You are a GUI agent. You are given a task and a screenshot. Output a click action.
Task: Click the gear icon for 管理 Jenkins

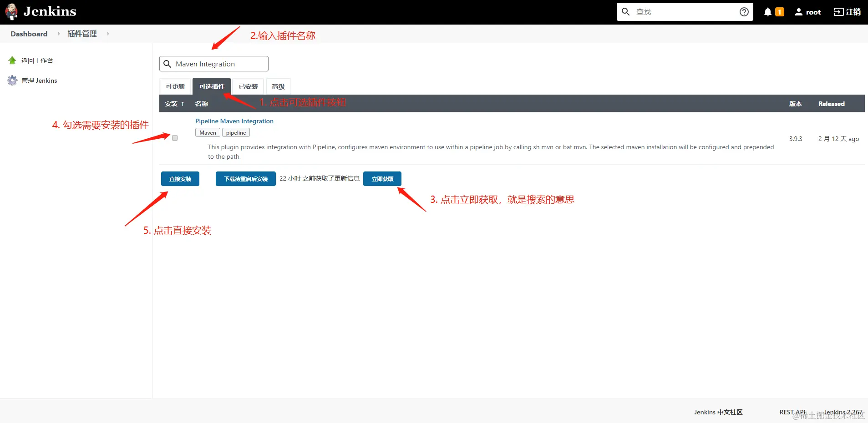12,81
